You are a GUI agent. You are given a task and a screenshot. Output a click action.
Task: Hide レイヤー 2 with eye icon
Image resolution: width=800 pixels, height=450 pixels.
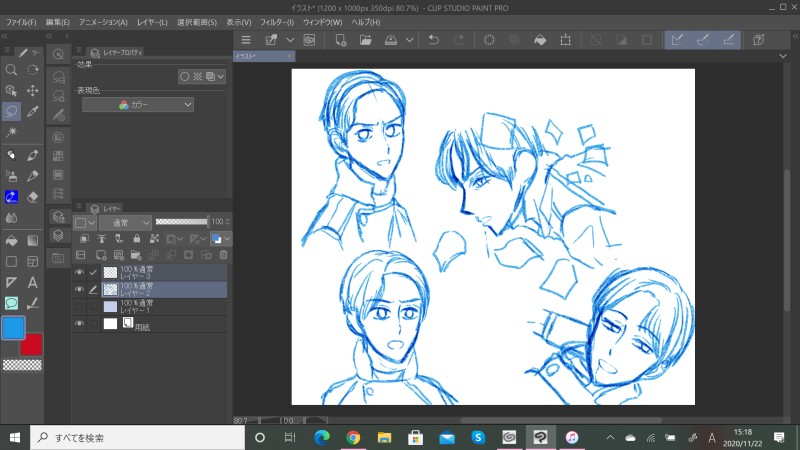pyautogui.click(x=79, y=289)
